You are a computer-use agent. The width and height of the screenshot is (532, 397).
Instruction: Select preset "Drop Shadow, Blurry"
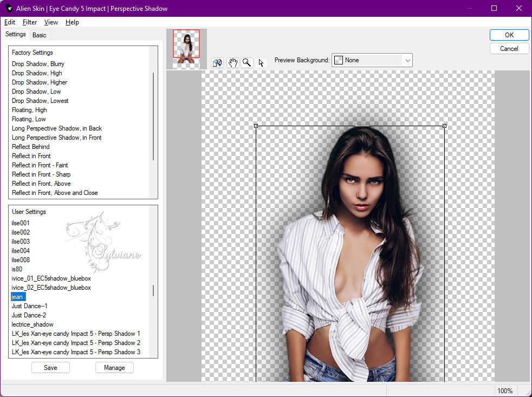[x=38, y=64]
